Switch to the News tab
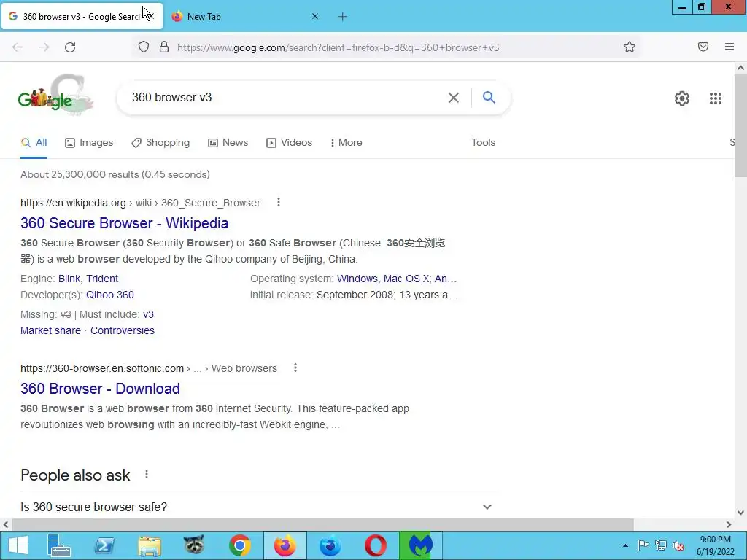This screenshot has width=747, height=560. click(228, 142)
